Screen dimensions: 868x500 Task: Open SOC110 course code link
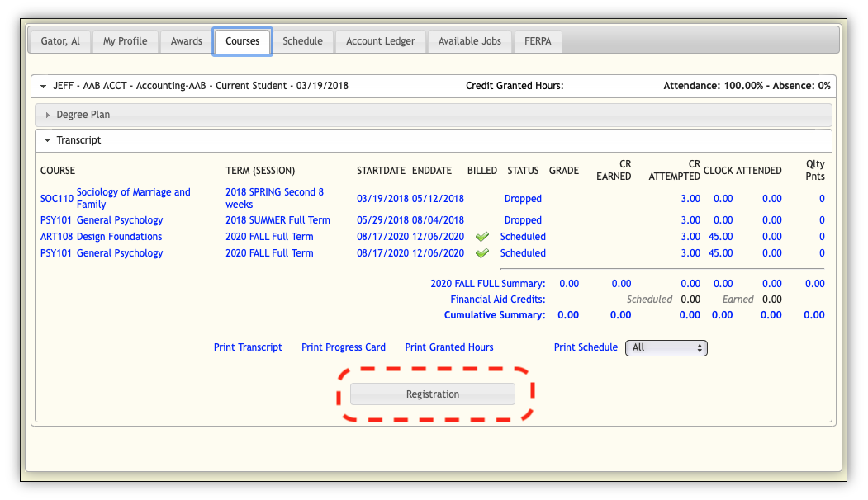57,199
